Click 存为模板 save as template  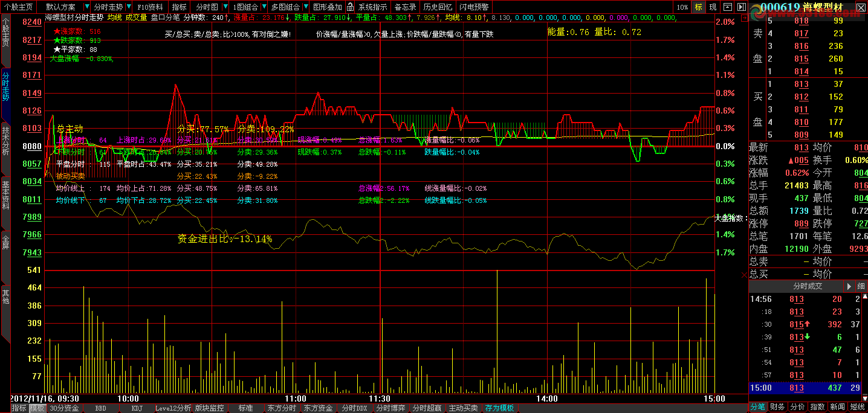pyautogui.click(x=500, y=408)
